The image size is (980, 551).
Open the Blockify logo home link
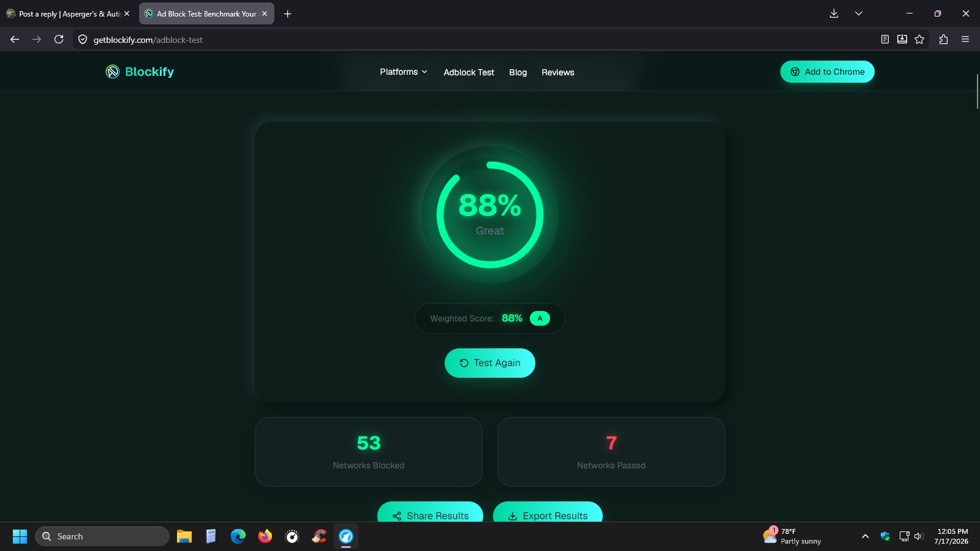point(140,72)
